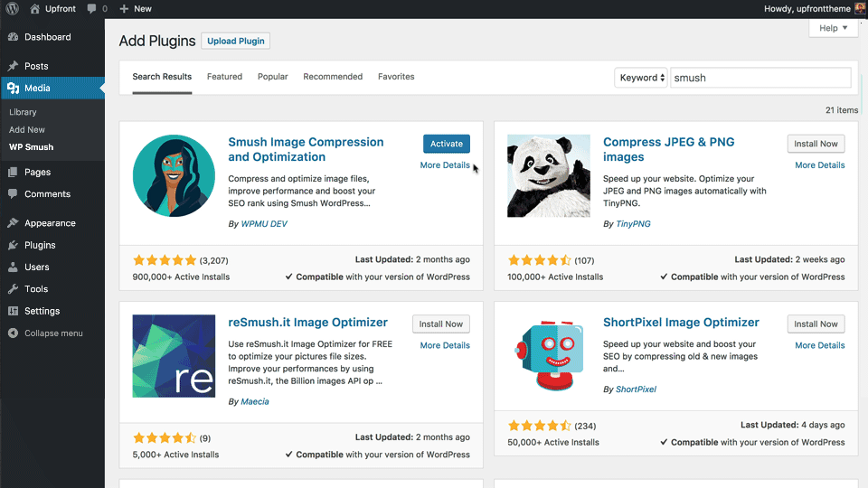Screen dimensions: 868x488
Task: Open the Keyword search type dropdown
Action: coord(642,78)
